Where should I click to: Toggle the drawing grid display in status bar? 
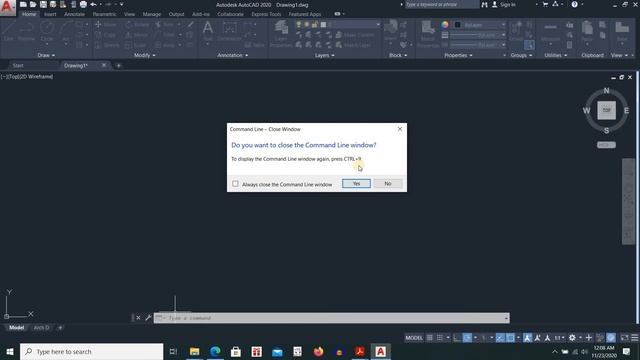click(429, 338)
